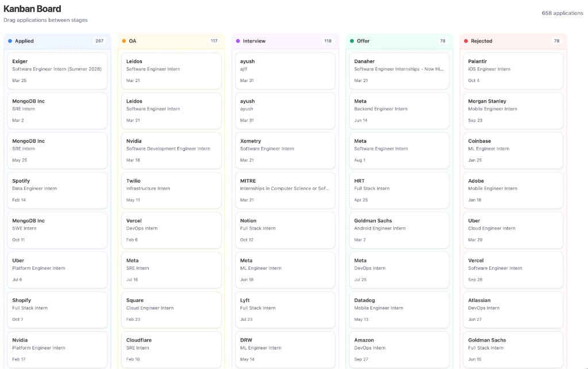Click the orange dot beside OA header

click(x=124, y=41)
